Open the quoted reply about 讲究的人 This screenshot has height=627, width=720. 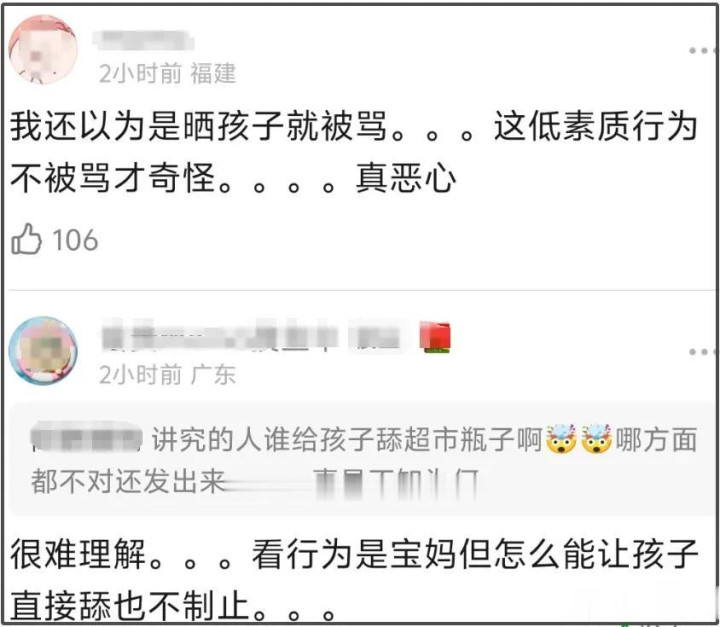tap(363, 459)
